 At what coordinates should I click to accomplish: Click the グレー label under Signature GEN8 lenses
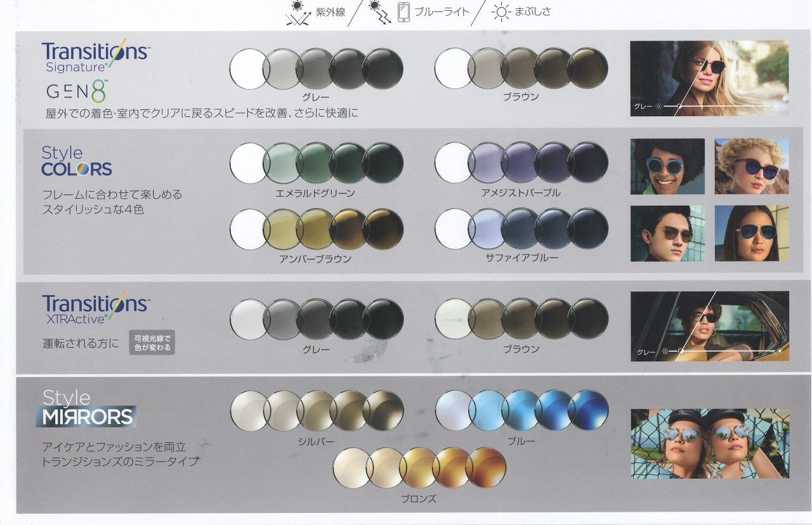pyautogui.click(x=316, y=96)
